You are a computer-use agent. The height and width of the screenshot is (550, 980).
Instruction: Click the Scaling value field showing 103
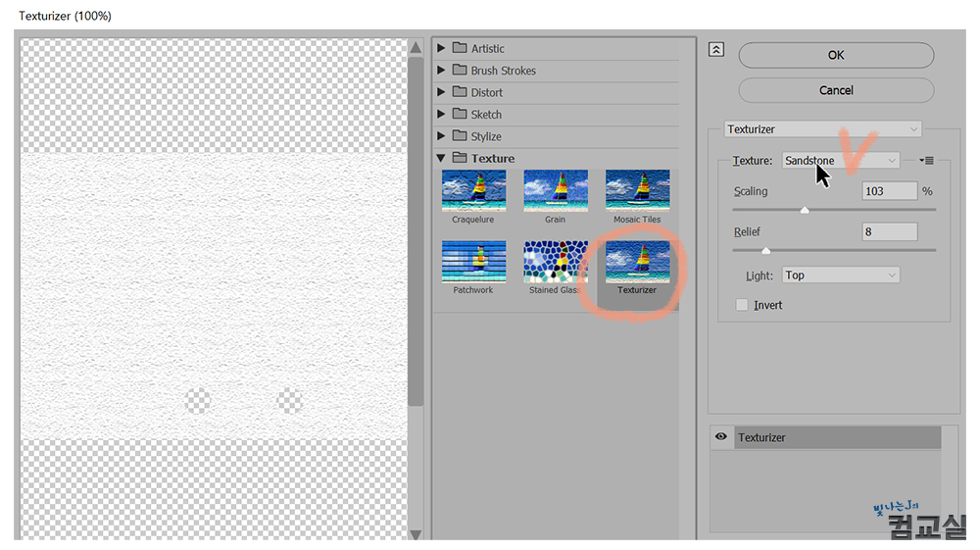tap(890, 191)
